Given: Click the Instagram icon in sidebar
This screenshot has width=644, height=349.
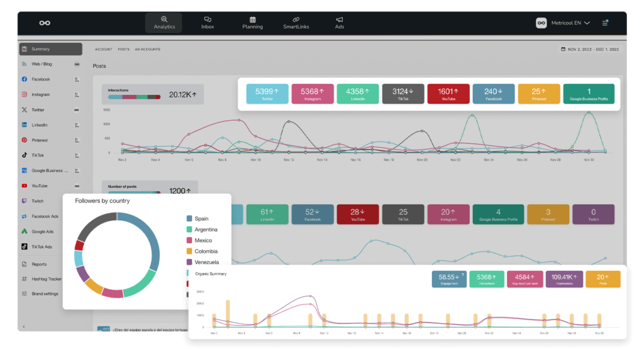Looking at the screenshot, I should coord(25,94).
